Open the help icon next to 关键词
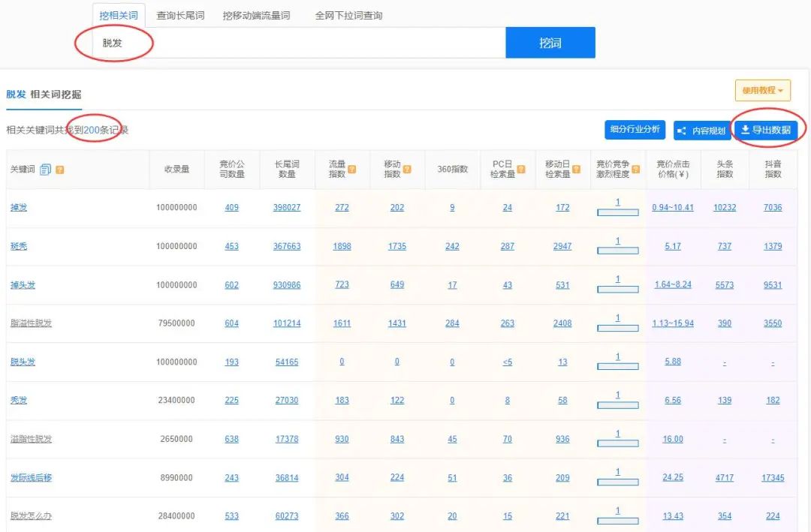The image size is (811, 532). click(60, 169)
